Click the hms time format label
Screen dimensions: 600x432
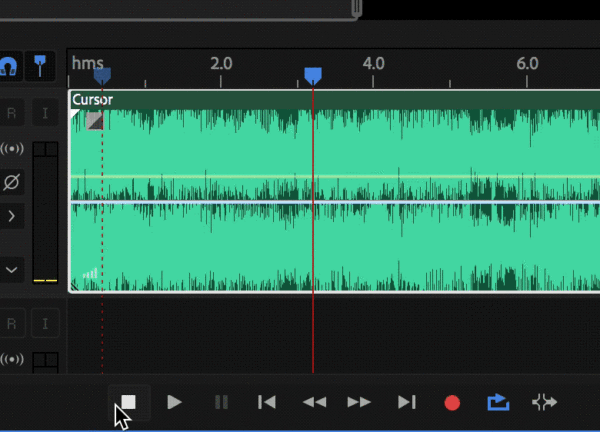pyautogui.click(x=88, y=63)
